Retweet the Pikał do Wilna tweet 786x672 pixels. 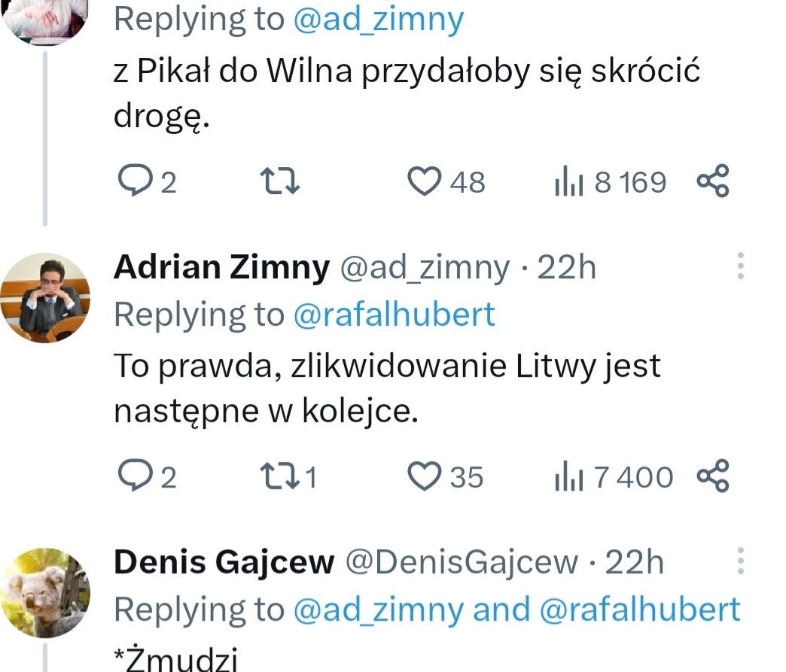[x=279, y=182]
